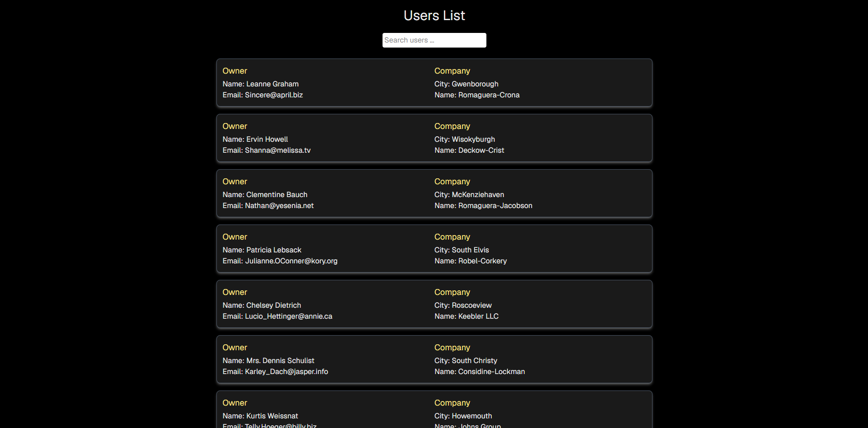
Task: Select the name Clementine Bauch
Action: [277, 195]
